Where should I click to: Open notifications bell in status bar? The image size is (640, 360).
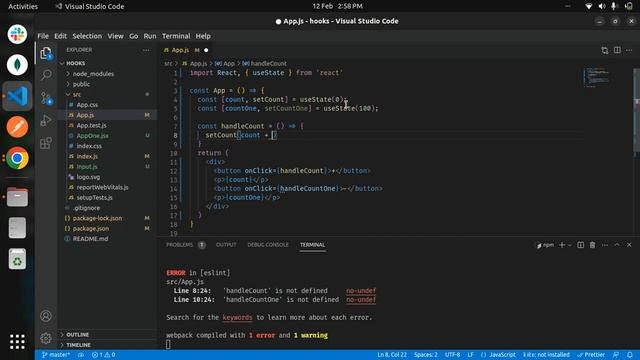630,355
